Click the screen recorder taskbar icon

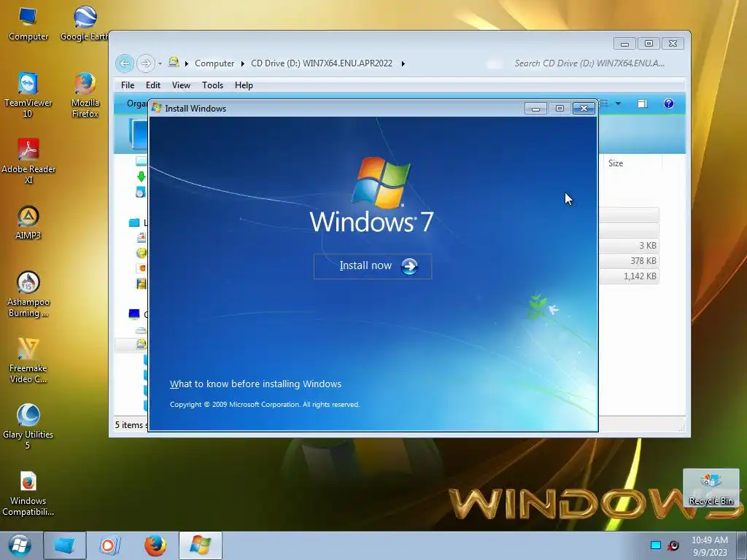tap(109, 545)
